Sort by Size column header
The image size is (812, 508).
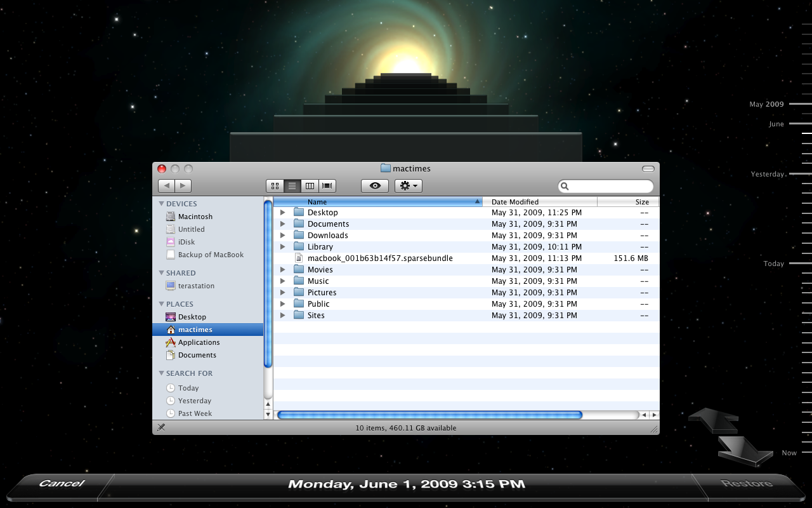628,202
